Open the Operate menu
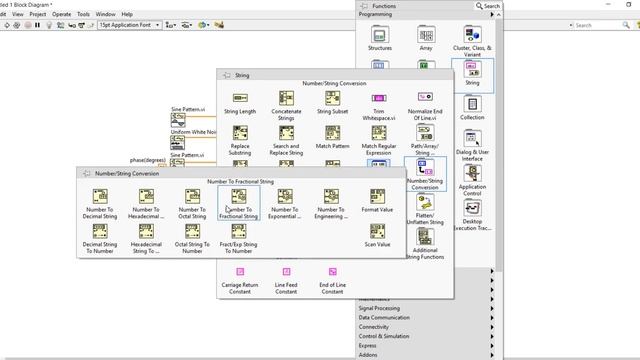640x360 pixels. tap(62, 14)
